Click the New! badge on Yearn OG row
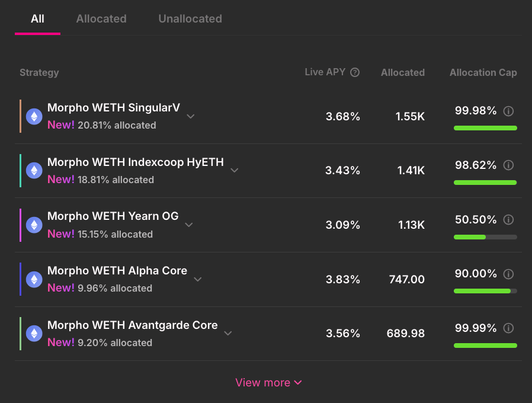 pos(61,234)
